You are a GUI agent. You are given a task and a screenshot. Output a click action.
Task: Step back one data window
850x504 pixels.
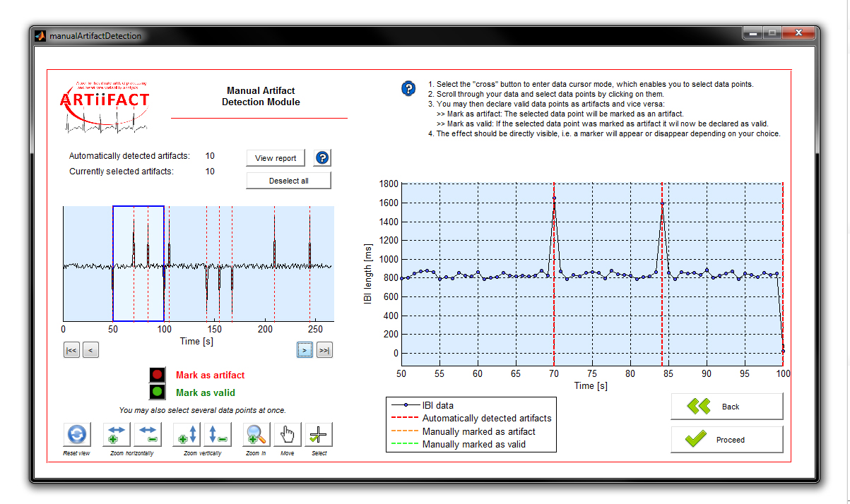click(x=90, y=349)
